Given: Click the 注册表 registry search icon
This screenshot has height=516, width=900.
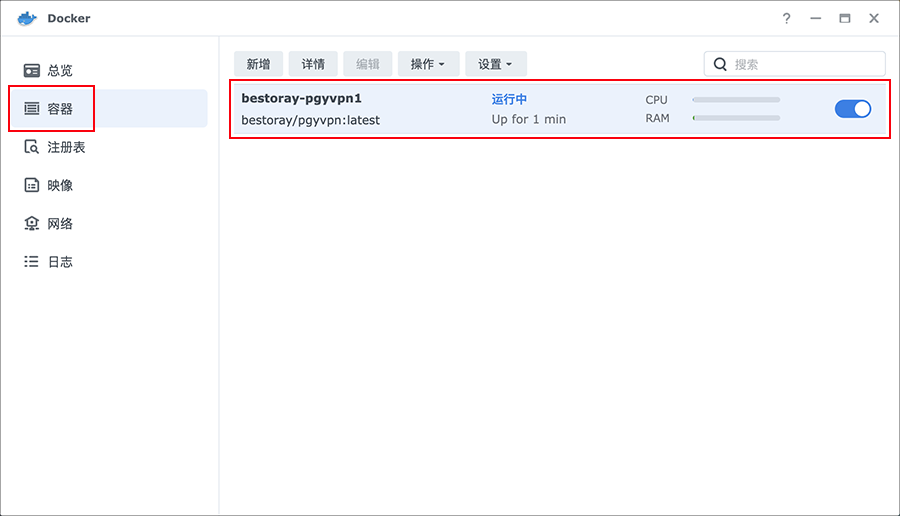Looking at the screenshot, I should tap(32, 147).
